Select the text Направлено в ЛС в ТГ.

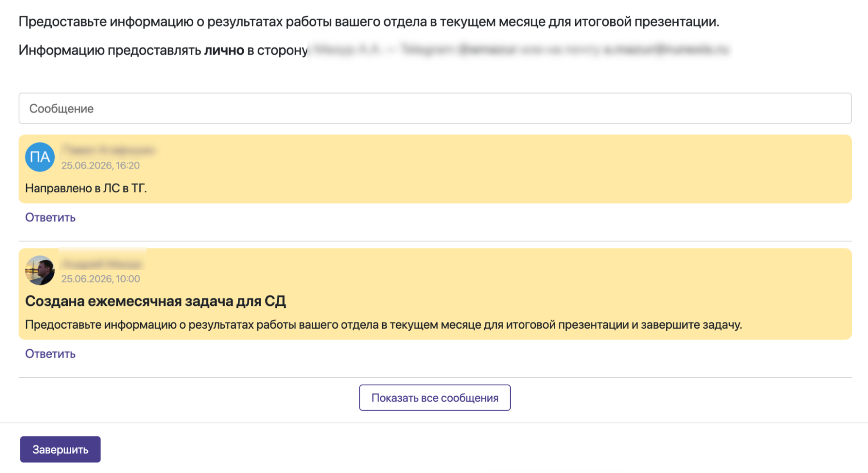coord(86,188)
